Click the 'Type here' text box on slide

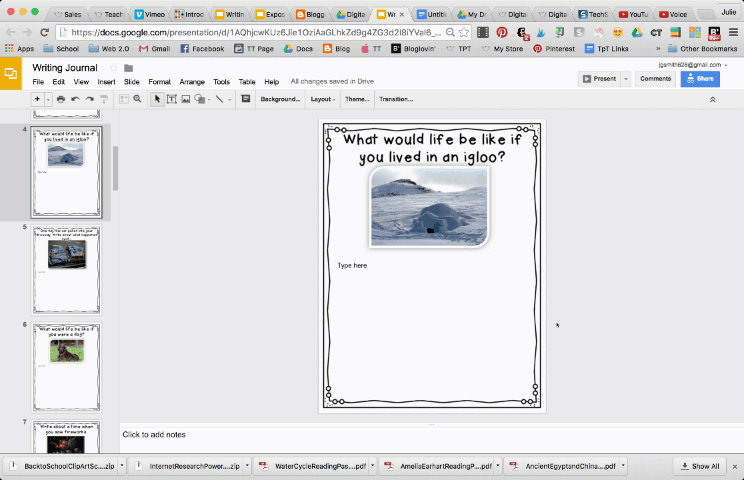[x=352, y=266]
